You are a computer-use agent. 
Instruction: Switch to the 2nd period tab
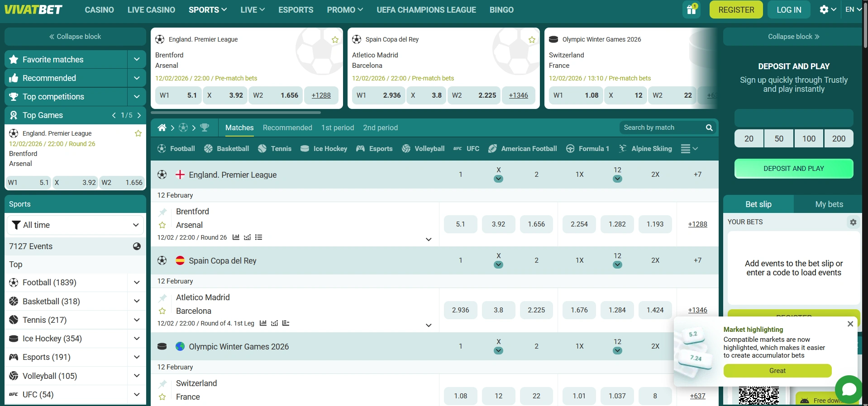click(x=380, y=128)
